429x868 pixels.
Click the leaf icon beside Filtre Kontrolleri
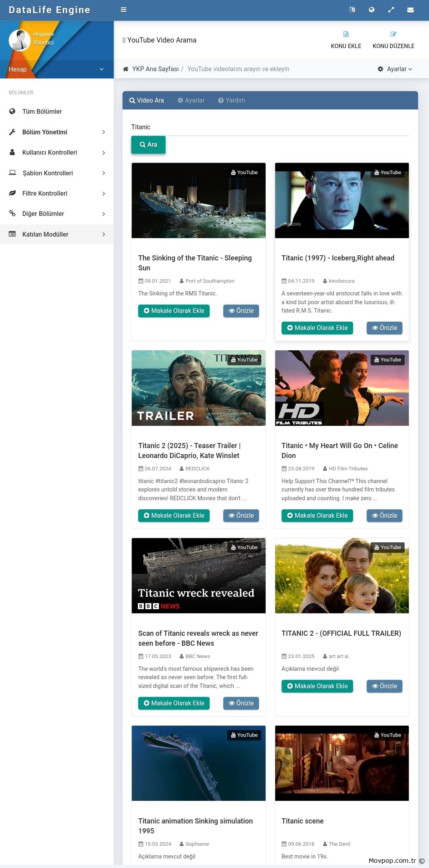coord(12,193)
